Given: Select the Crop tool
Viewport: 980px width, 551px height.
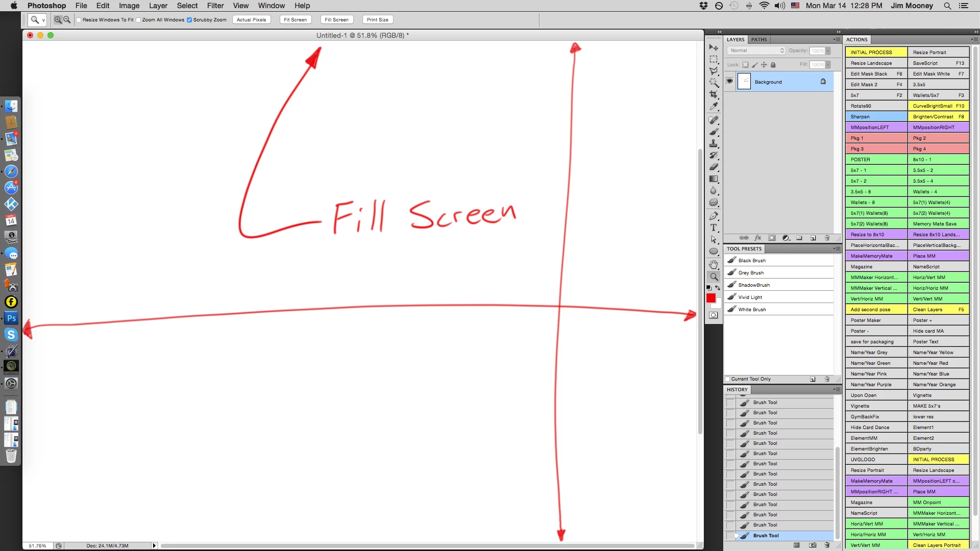Looking at the screenshot, I should [714, 94].
